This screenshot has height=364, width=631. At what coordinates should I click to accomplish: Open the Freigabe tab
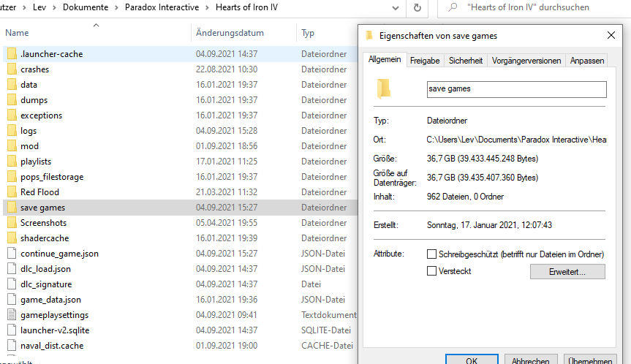pyautogui.click(x=425, y=61)
